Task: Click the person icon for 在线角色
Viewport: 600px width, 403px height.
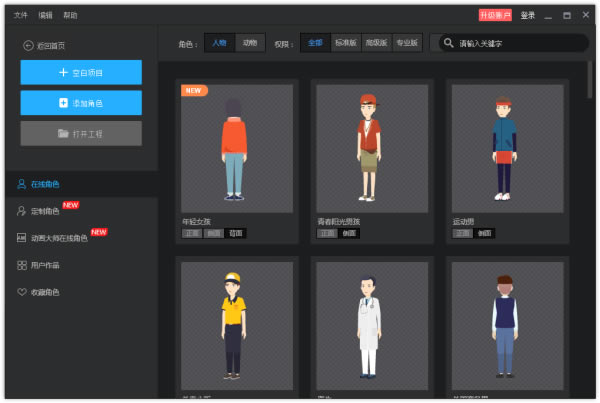Action: [x=21, y=184]
